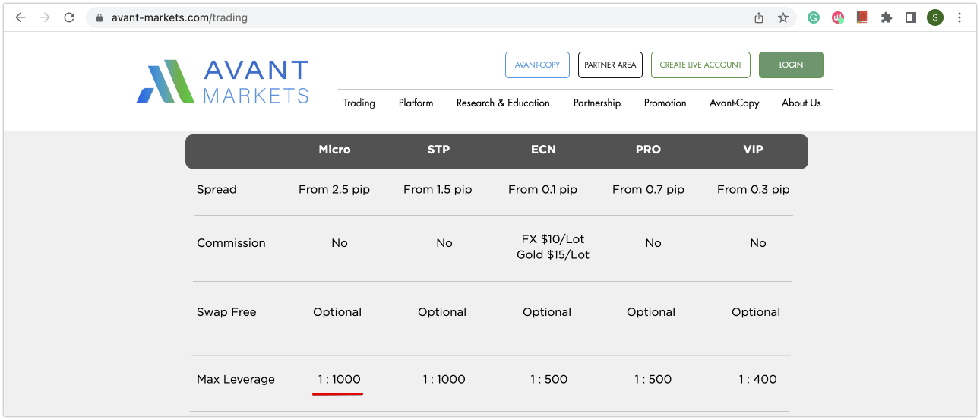This screenshot has height=420, width=980.
Task: Open the Trading menu item
Action: click(x=359, y=103)
